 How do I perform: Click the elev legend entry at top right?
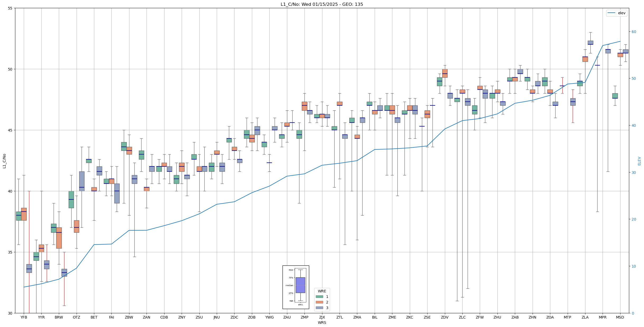[x=617, y=13]
